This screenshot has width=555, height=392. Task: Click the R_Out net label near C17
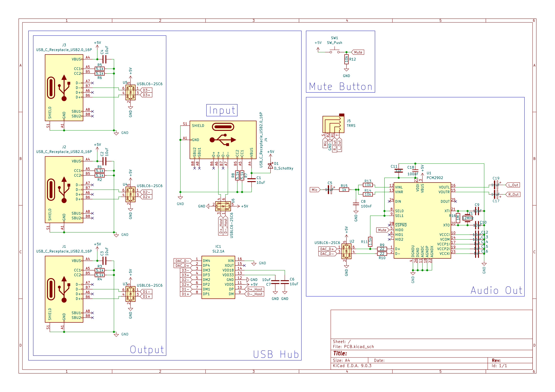(x=513, y=194)
